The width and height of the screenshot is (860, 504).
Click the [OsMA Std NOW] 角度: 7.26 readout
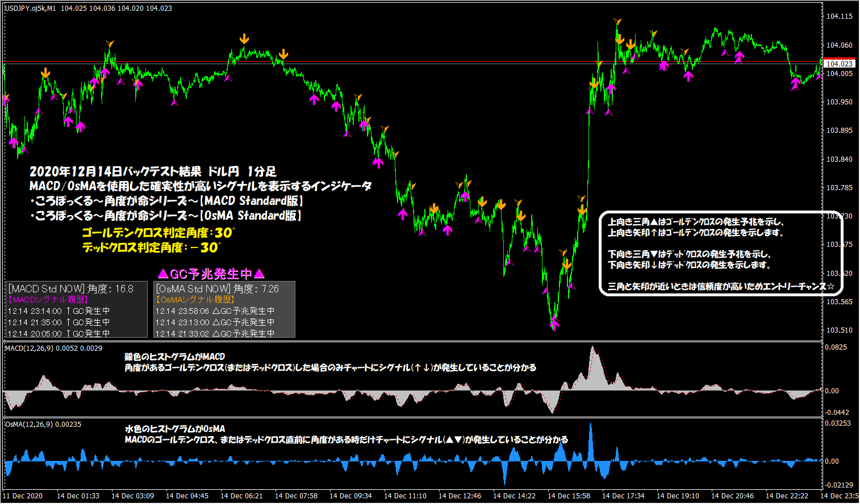[x=218, y=289]
